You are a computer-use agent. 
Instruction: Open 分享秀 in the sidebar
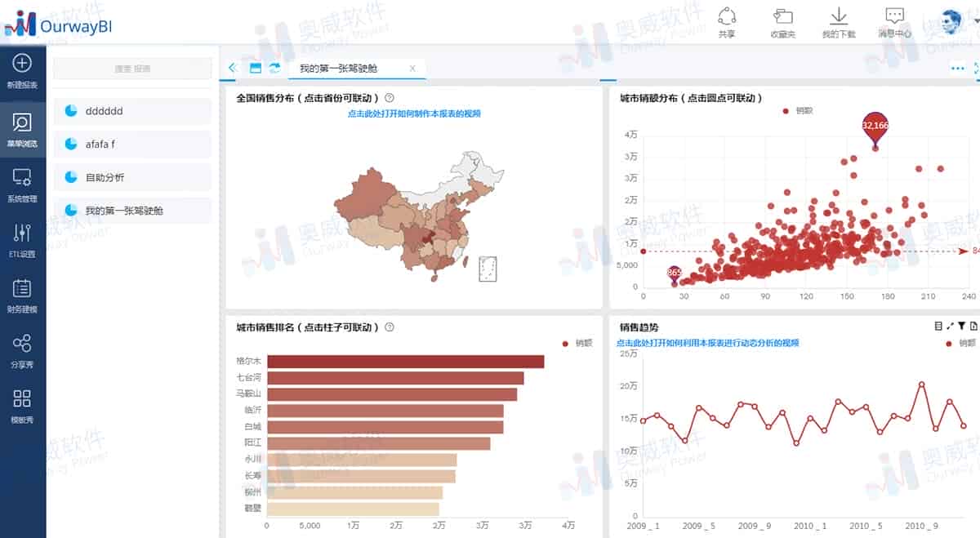(x=22, y=351)
